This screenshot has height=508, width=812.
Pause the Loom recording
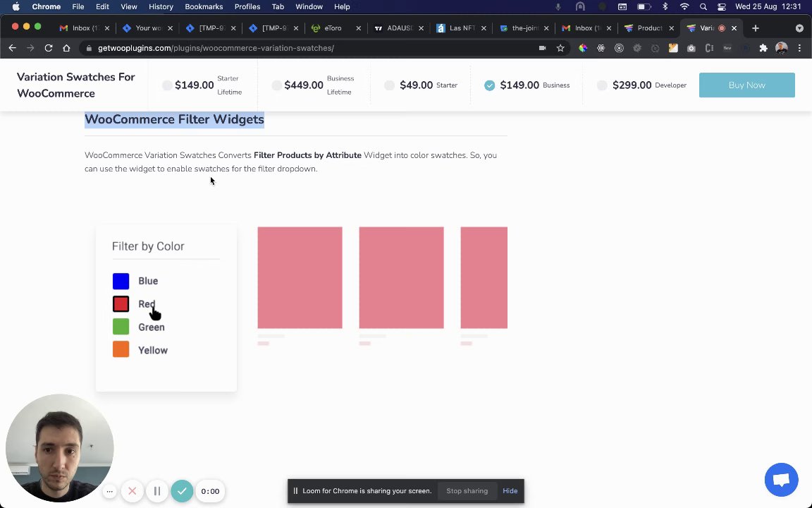(x=157, y=491)
